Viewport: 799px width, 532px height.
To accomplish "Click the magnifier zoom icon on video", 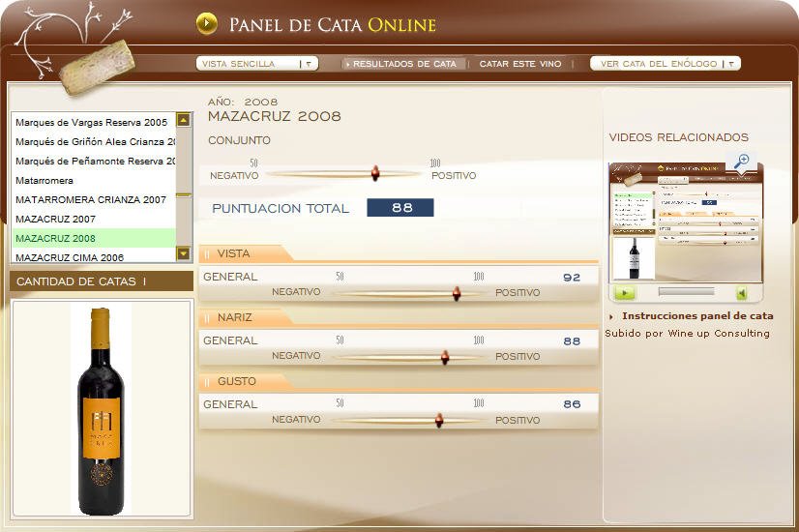I will pyautogui.click(x=741, y=161).
